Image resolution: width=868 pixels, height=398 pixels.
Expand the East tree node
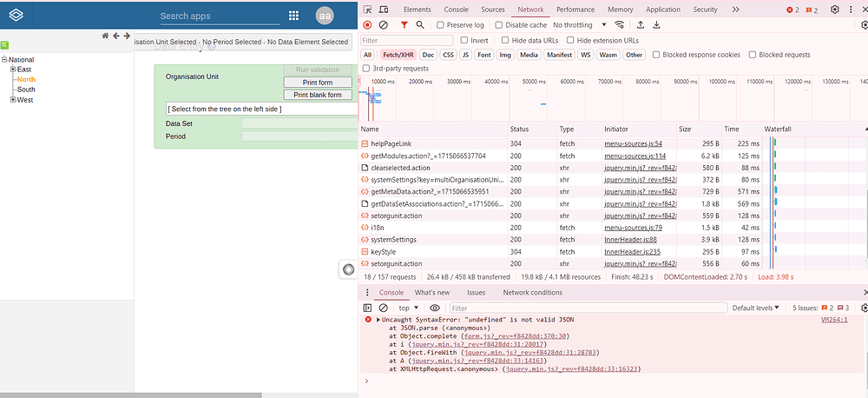point(13,70)
